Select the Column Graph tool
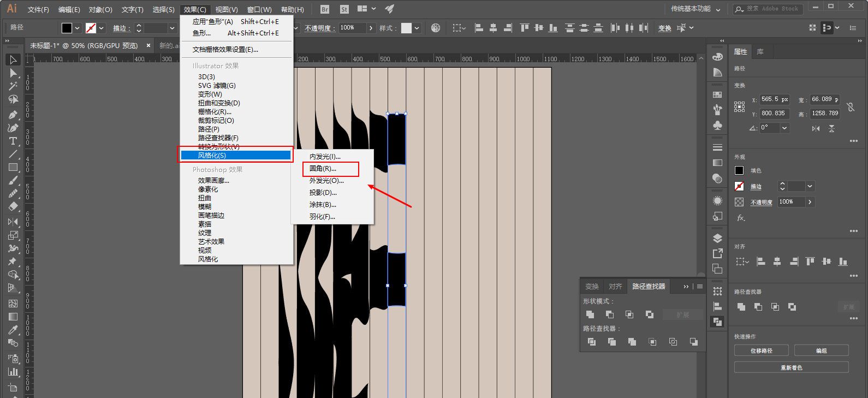This screenshot has height=398, width=868. (13, 372)
